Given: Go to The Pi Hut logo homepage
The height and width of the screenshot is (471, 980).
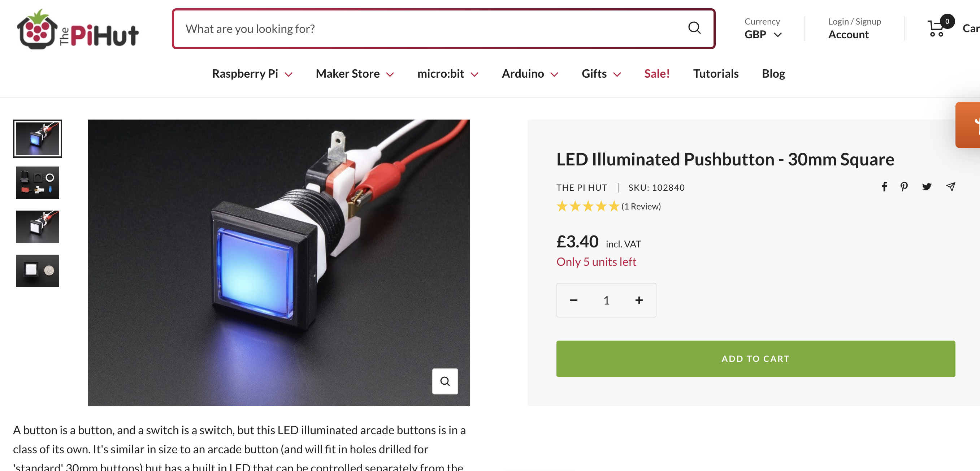Looking at the screenshot, I should [78, 29].
